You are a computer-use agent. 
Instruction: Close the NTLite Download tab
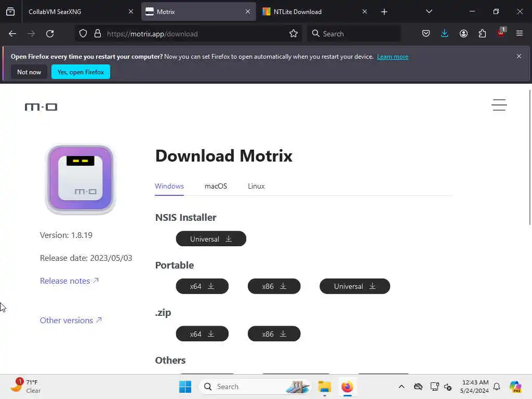coord(364,11)
